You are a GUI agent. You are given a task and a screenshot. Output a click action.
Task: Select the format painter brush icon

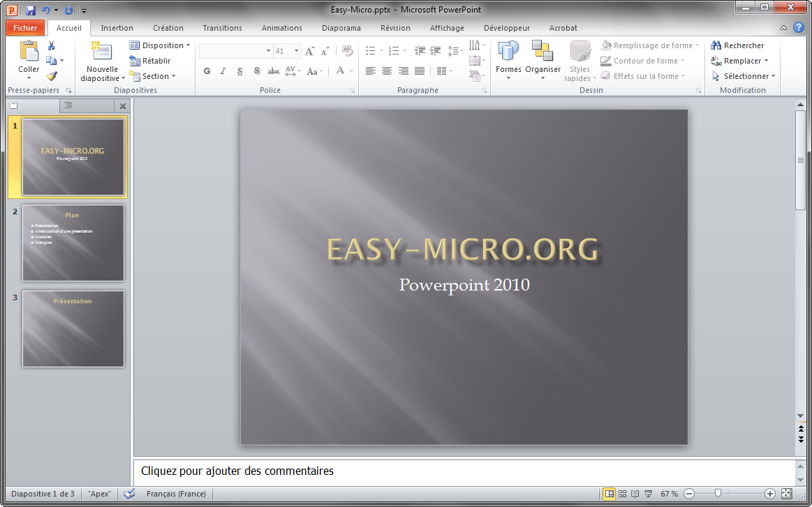51,76
